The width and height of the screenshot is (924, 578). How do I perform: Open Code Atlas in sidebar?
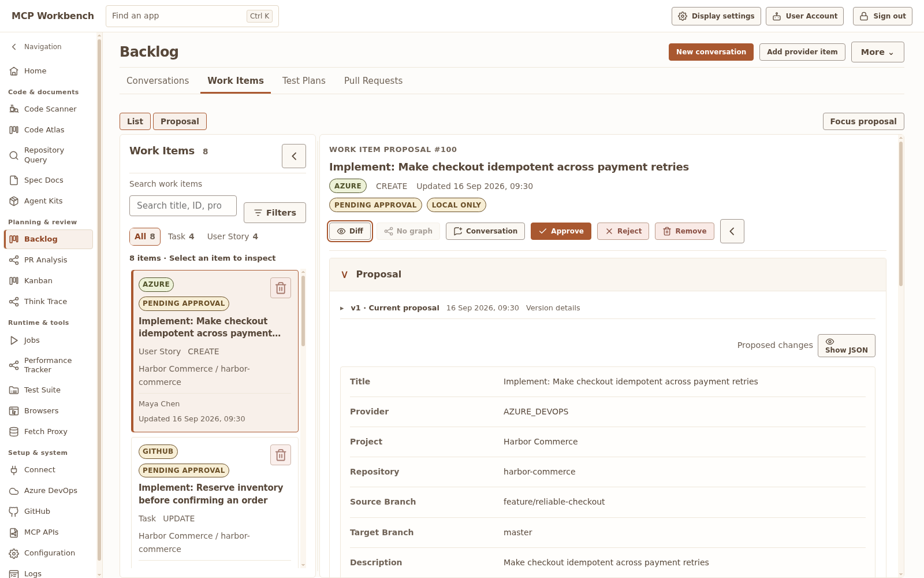pos(49,129)
